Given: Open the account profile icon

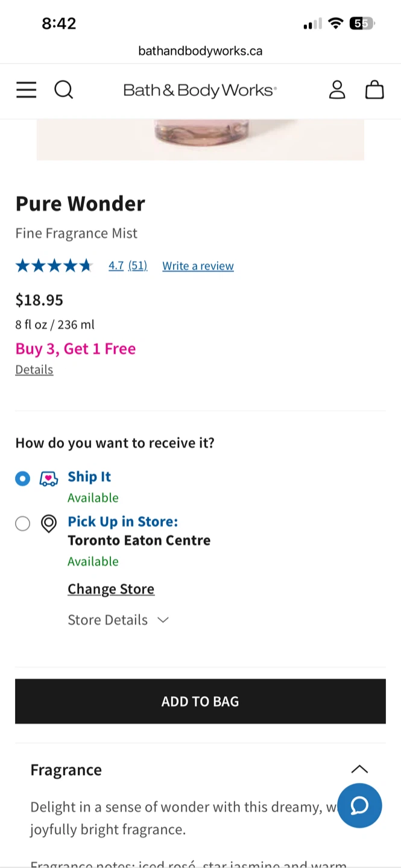Looking at the screenshot, I should click(x=337, y=90).
